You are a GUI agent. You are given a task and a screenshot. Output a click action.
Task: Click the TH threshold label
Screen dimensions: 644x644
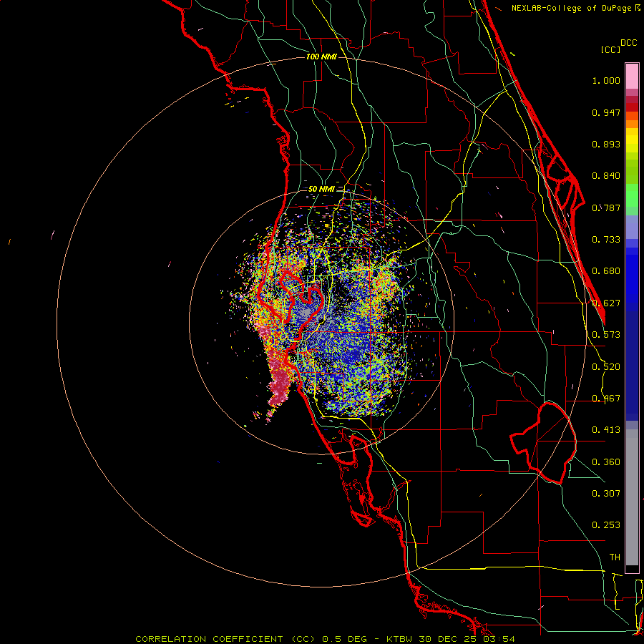coord(615,557)
